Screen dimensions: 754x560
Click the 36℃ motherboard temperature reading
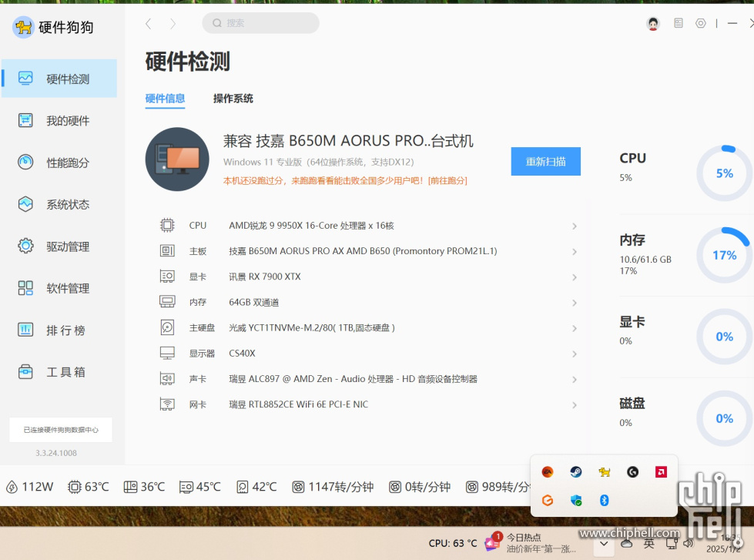[x=144, y=487]
